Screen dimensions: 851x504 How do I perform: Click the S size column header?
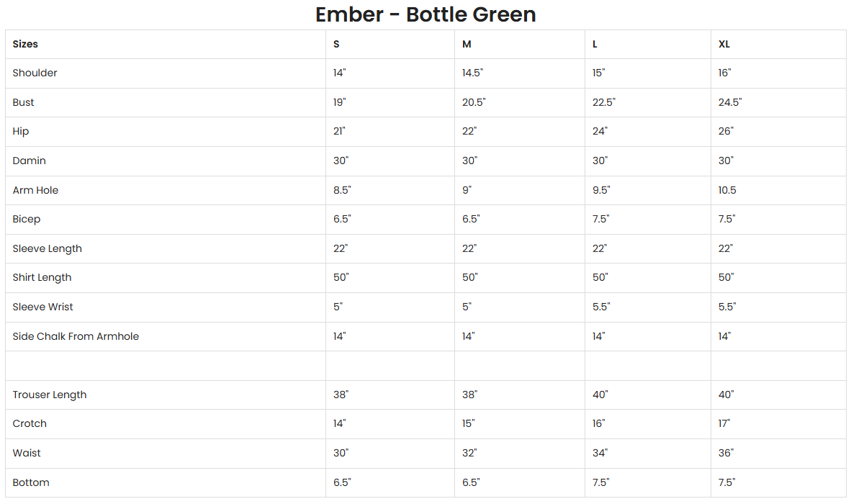(x=336, y=44)
